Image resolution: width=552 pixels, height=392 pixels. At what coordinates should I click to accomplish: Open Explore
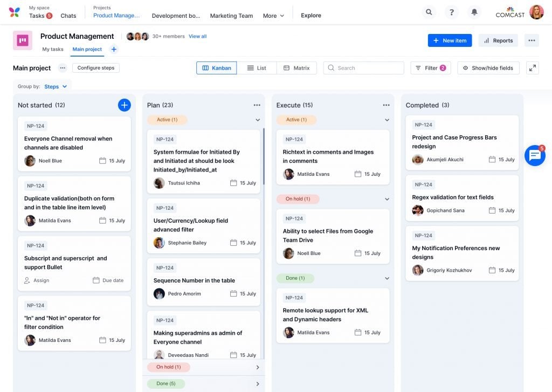311,16
